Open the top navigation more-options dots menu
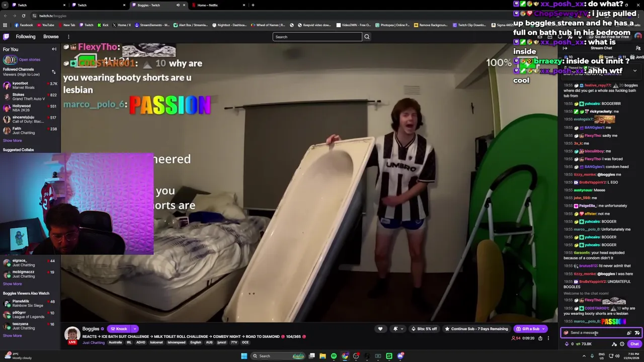Screen dimensions: 644x362 [x=68, y=37]
